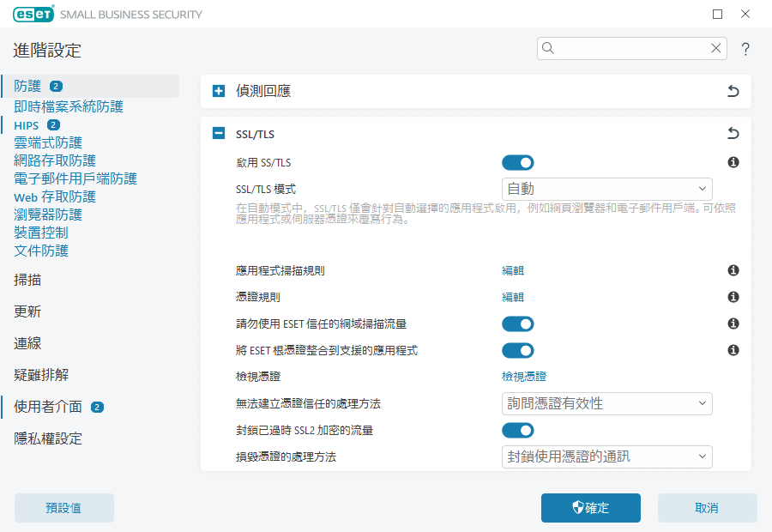
Task: Click the reset arrow for 偵測回應 section
Action: [733, 91]
